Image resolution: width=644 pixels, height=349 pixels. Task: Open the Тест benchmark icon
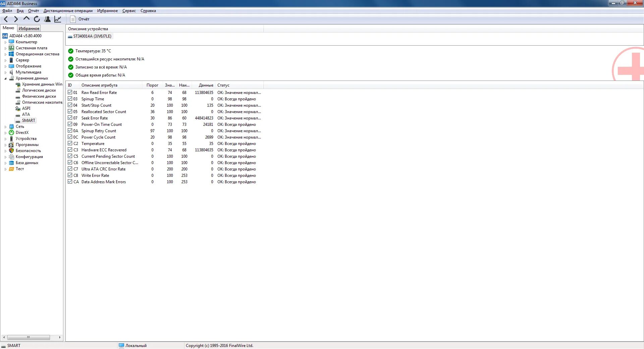(x=12, y=169)
